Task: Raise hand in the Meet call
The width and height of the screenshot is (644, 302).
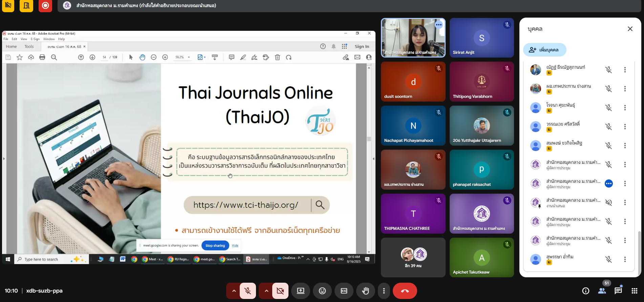Action: coord(365,291)
